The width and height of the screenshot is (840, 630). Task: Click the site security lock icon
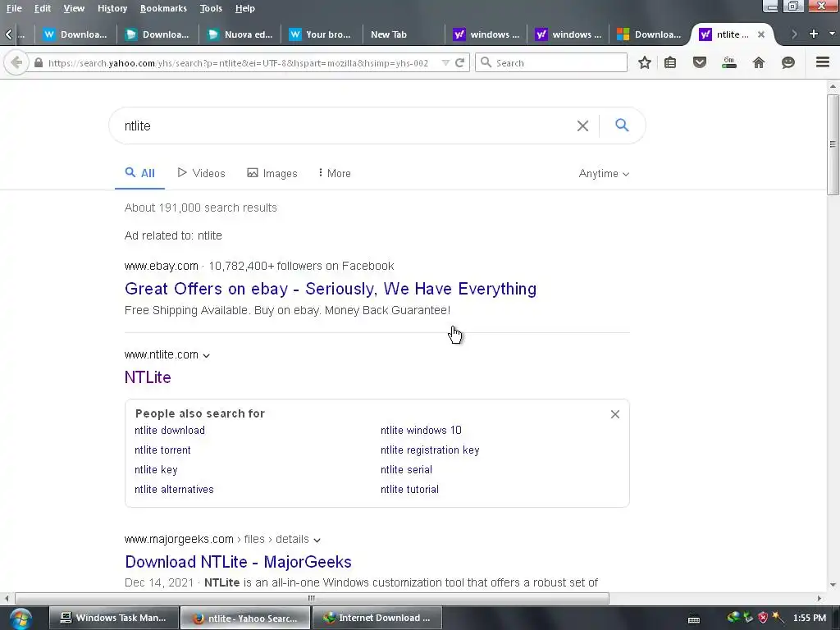[38, 62]
